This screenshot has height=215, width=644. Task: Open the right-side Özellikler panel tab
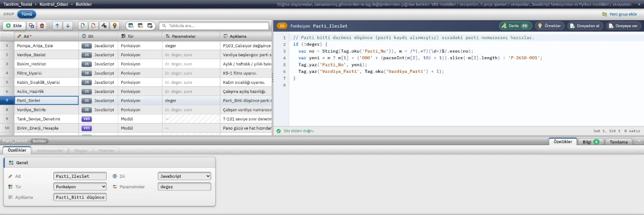[x=562, y=142]
